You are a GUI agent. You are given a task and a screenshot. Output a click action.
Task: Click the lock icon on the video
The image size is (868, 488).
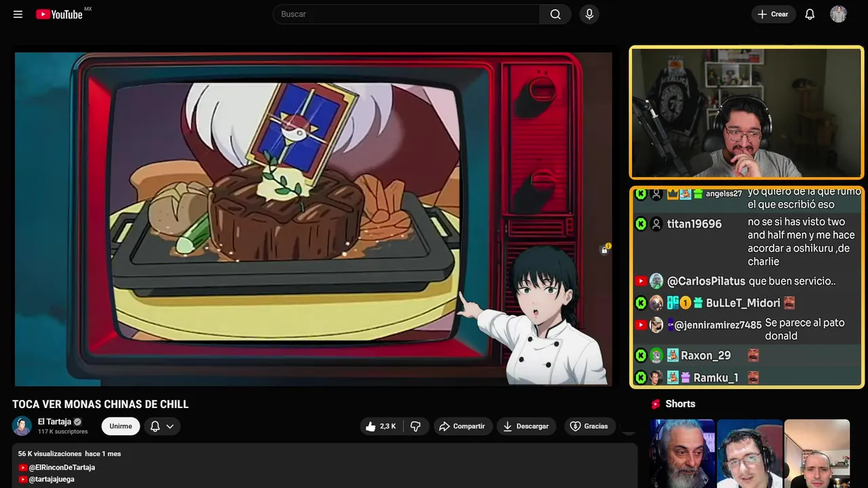click(604, 250)
